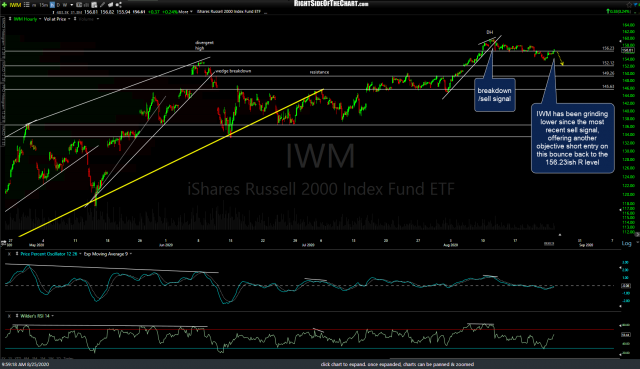Switch to the Daily 'D' timeframe
The width and height of the screenshot is (640, 369).
(x=58, y=5)
